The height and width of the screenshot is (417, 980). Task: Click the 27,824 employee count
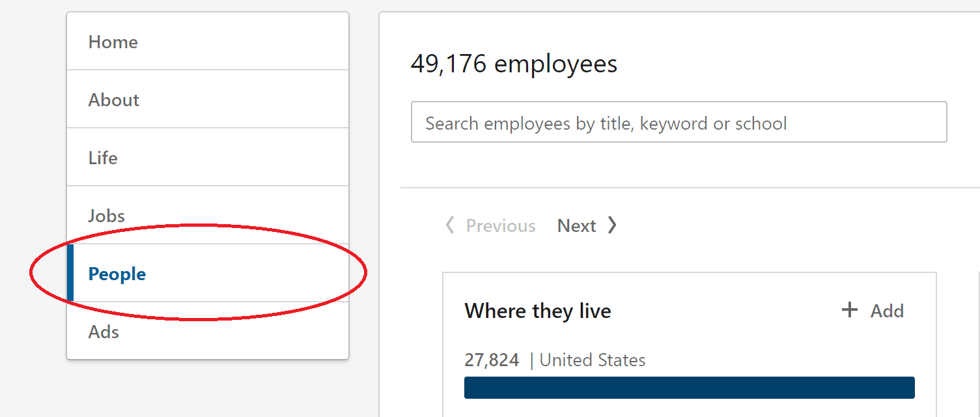[x=492, y=359]
